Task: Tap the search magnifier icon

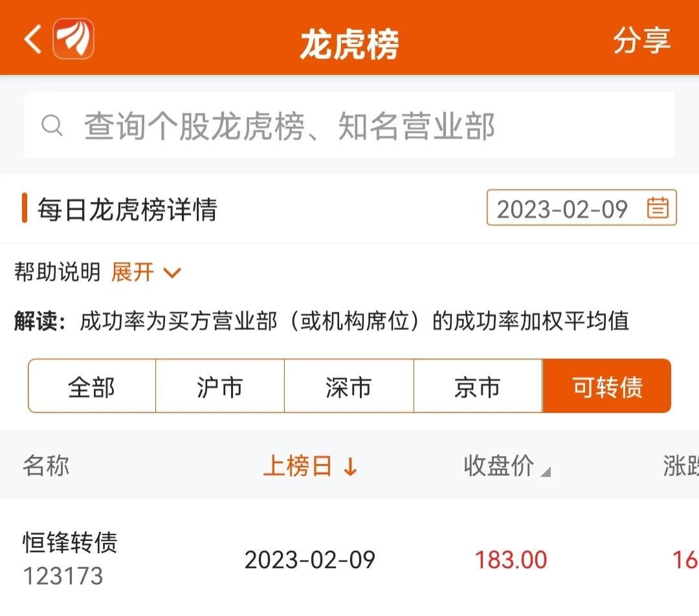Action: (x=52, y=126)
